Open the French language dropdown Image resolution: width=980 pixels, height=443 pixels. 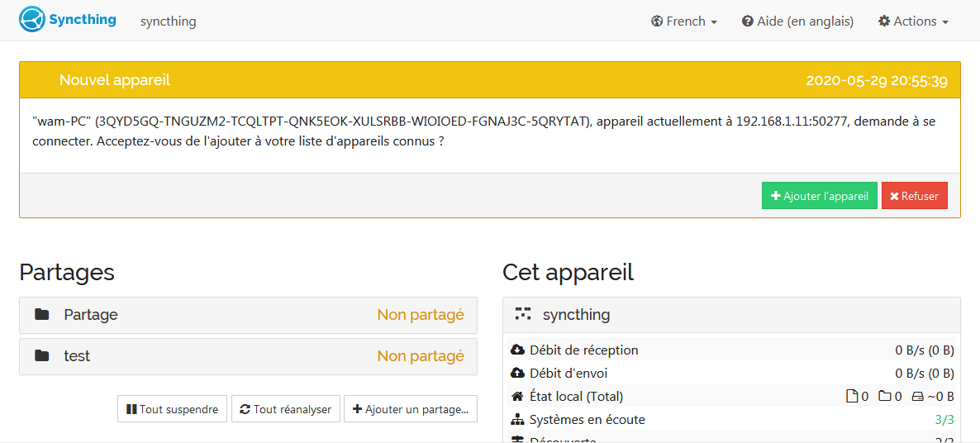(683, 21)
